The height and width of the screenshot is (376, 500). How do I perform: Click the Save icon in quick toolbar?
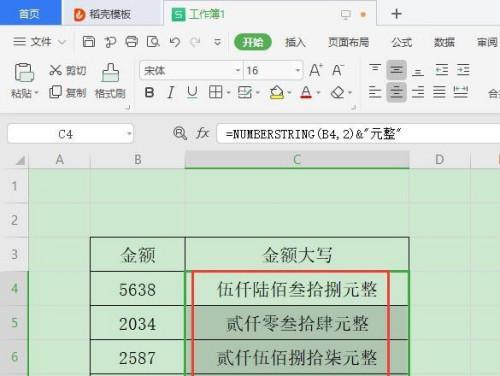pyautogui.click(x=89, y=42)
